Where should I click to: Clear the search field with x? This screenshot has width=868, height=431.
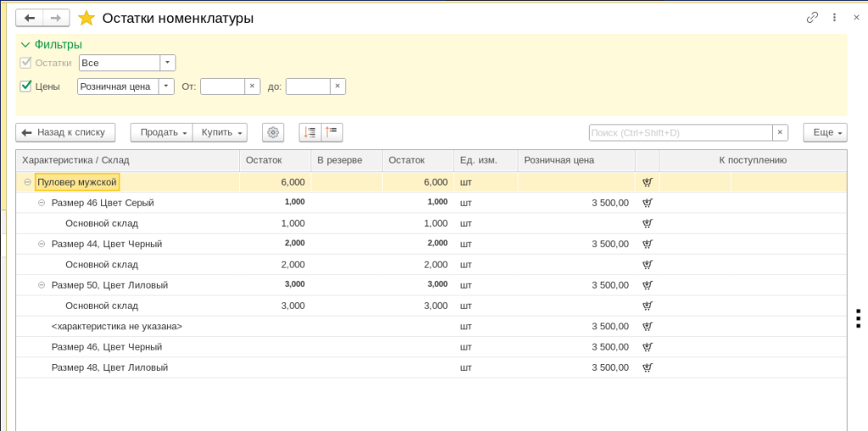click(780, 132)
